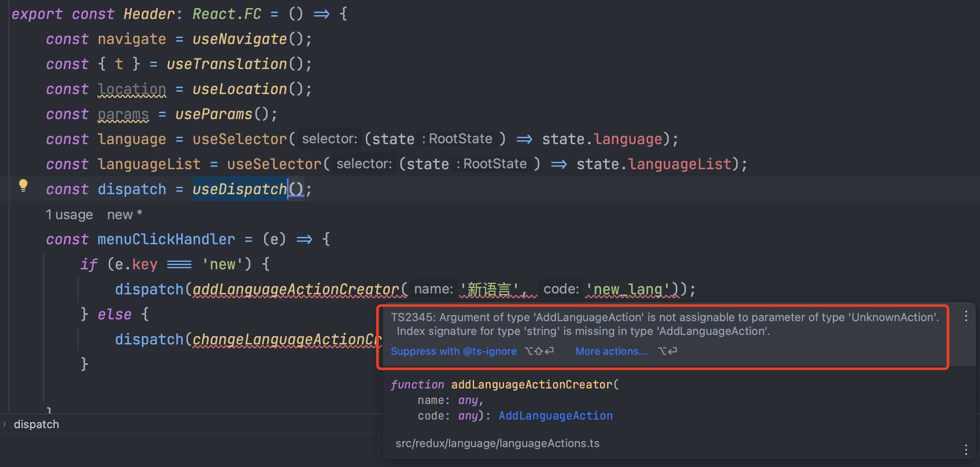The height and width of the screenshot is (467, 980).
Task: Click the 1 usage inlay hint
Action: click(69, 215)
